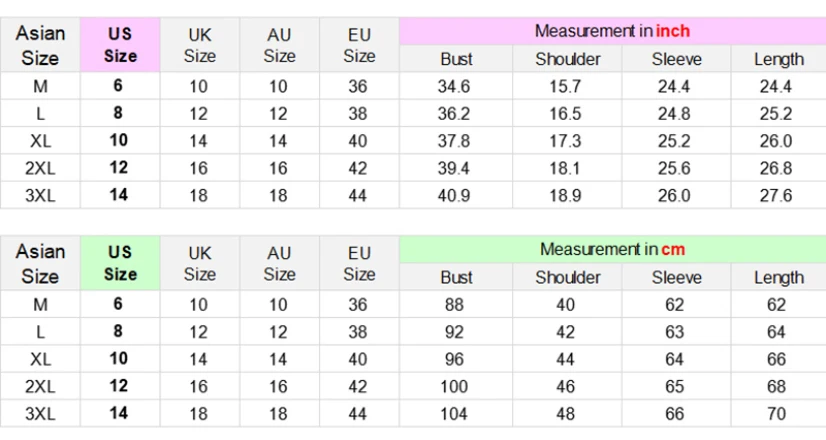Click the 34.6 bust value
Viewport: 826px width, 440px height.
455,87
